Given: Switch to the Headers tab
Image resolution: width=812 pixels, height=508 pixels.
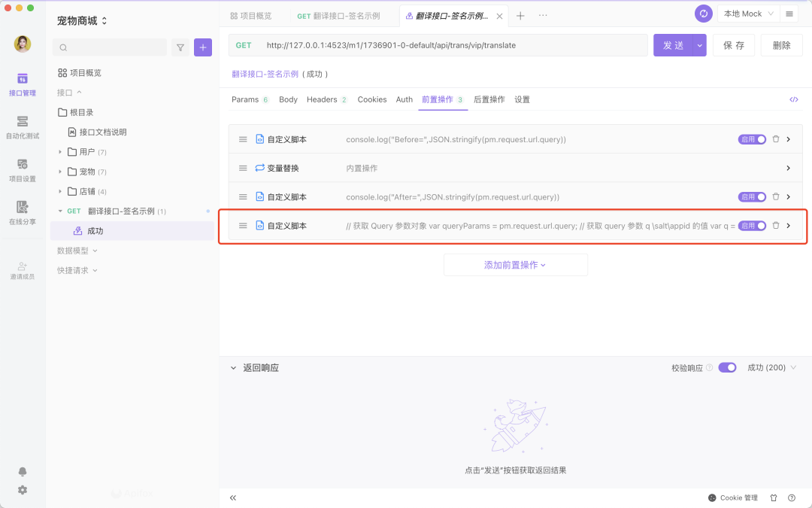Looking at the screenshot, I should 323,99.
